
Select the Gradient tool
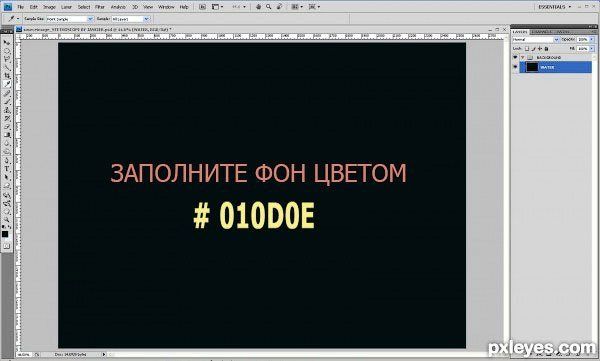(x=7, y=135)
